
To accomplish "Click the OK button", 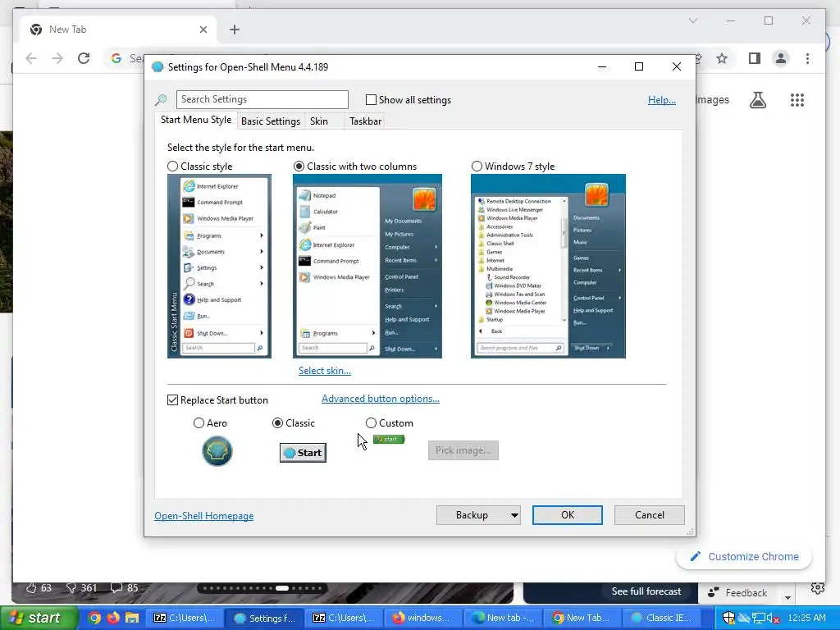I will coord(568,515).
